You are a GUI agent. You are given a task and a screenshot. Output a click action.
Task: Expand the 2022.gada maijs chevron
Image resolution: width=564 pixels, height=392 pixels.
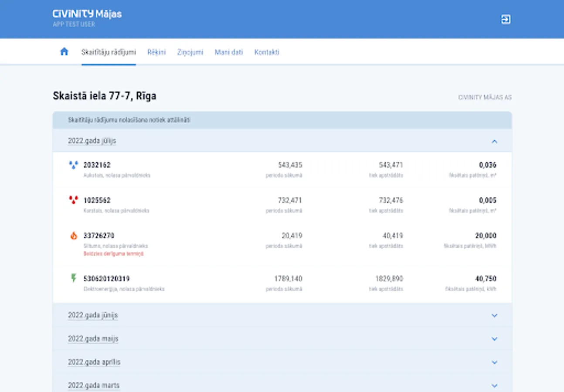coord(494,339)
